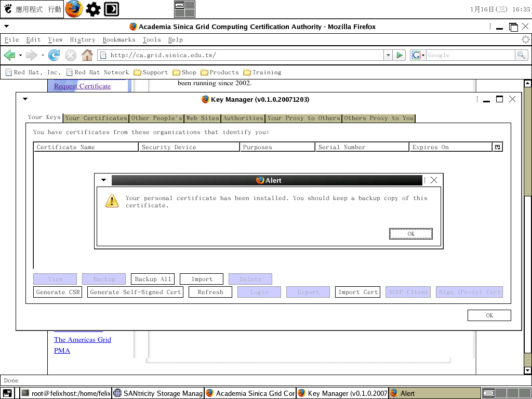Open the Products bookmarks folder

220,72
